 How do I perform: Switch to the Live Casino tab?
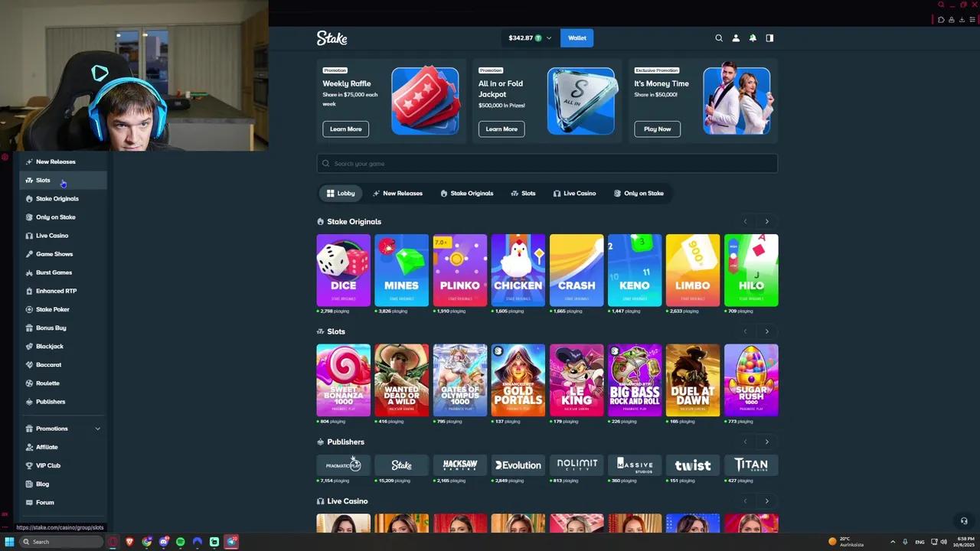[x=574, y=194]
